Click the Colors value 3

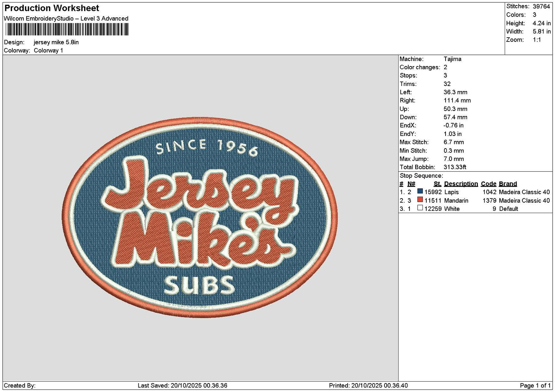[x=534, y=15]
